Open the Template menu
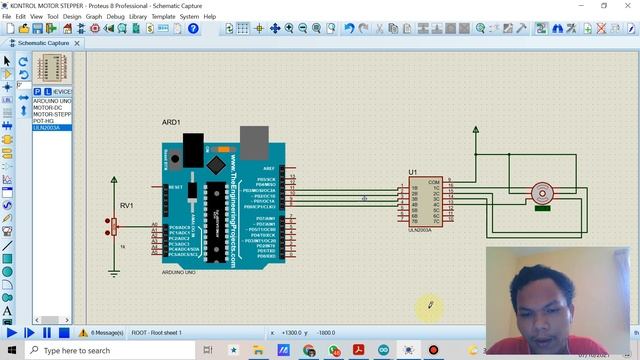640x360 pixels. [163, 17]
